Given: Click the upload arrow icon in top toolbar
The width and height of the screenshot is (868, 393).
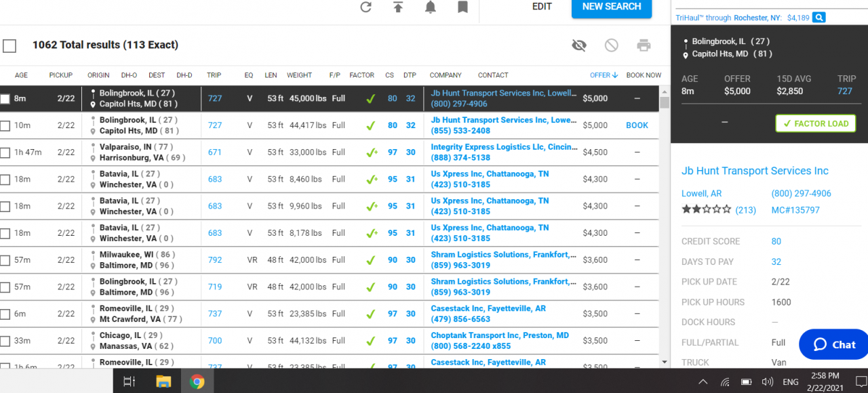Looking at the screenshot, I should point(398,7).
